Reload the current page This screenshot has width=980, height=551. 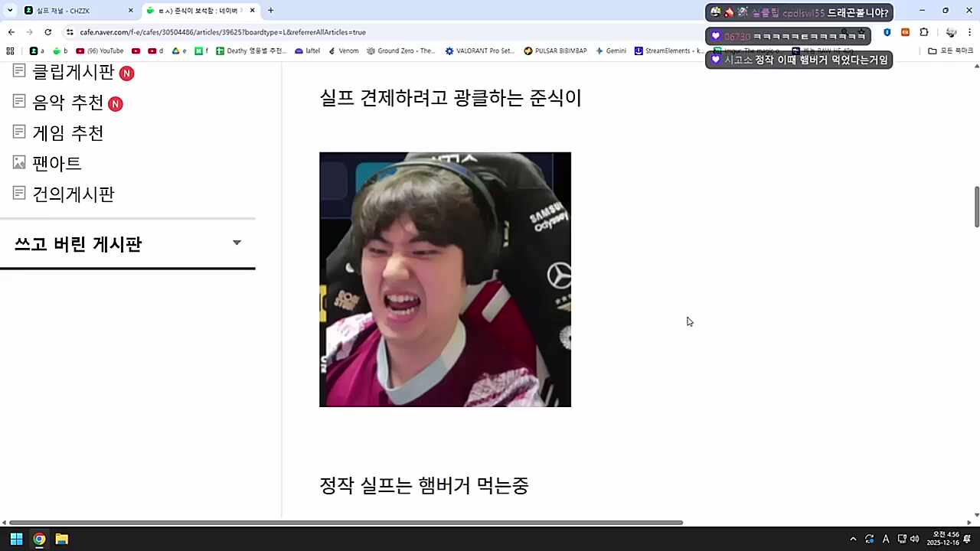pos(47,32)
